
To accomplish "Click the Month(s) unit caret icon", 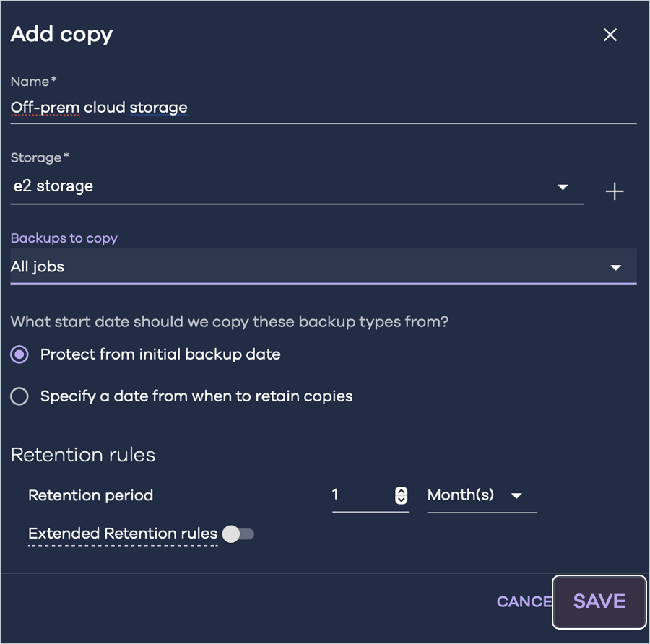I will click(x=516, y=496).
